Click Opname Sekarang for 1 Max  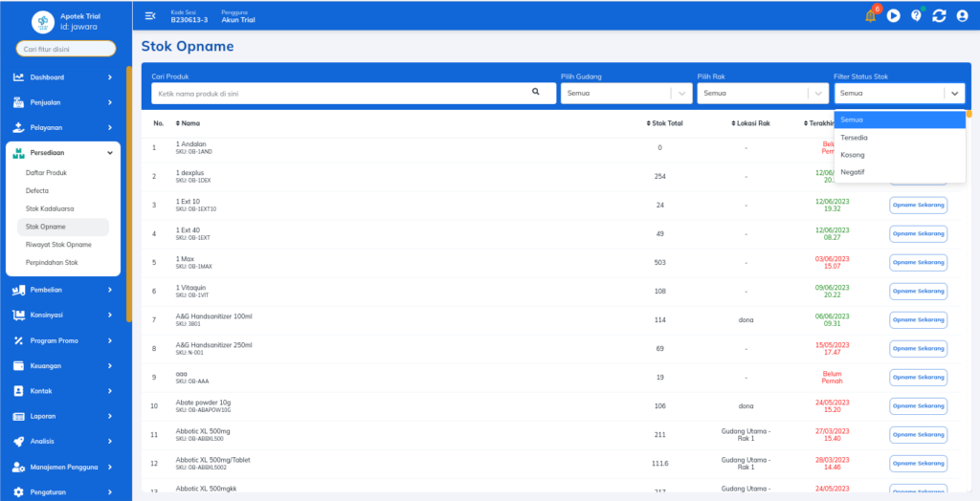tap(918, 262)
